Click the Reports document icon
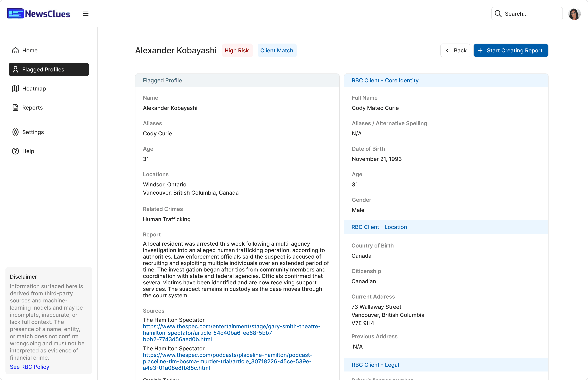 tap(15, 108)
